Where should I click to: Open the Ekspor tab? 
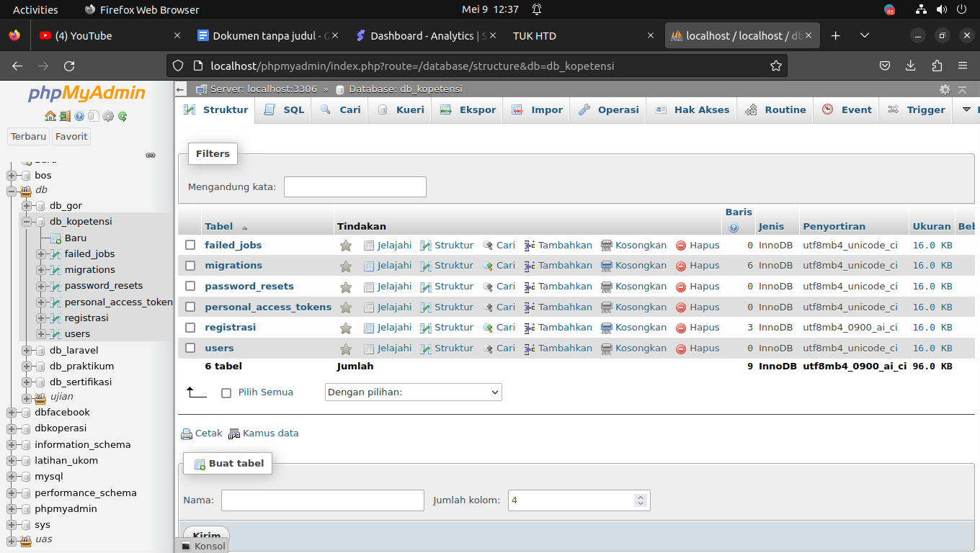tap(468, 109)
